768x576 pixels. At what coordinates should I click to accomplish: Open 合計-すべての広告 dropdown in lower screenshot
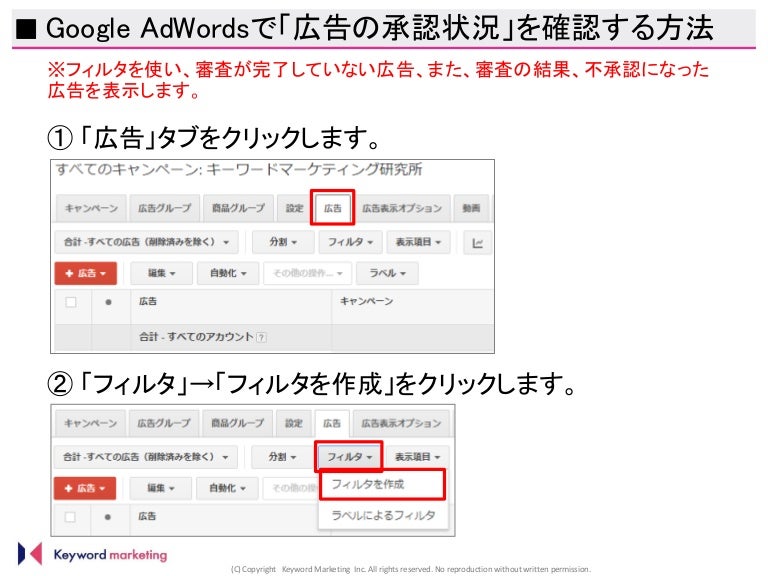click(x=145, y=457)
